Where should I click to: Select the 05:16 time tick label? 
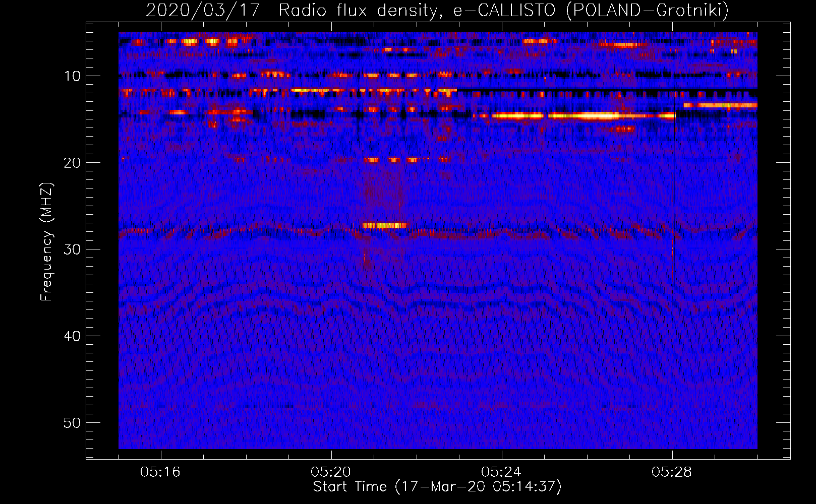click(x=160, y=472)
